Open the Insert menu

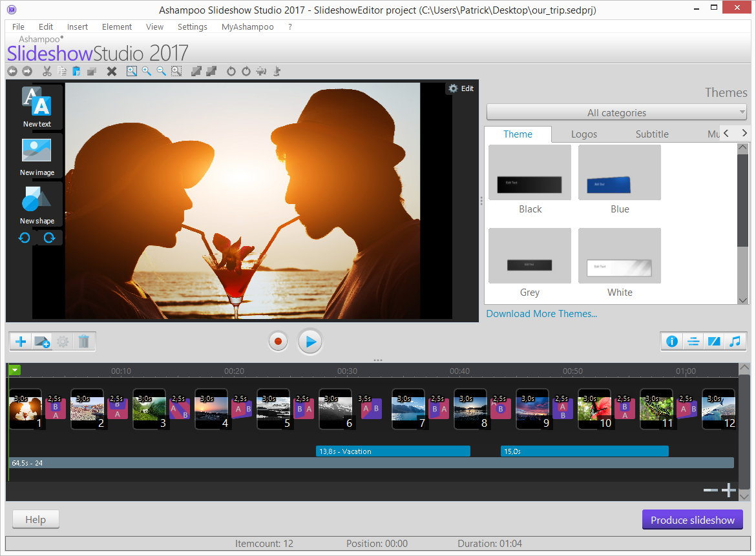(78, 26)
